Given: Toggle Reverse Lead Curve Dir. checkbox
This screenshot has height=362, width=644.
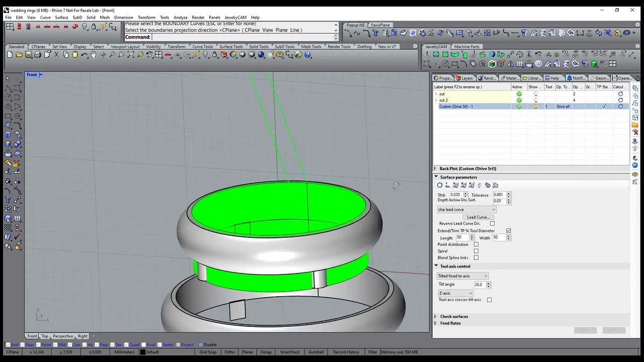Looking at the screenshot, I should [492, 224].
